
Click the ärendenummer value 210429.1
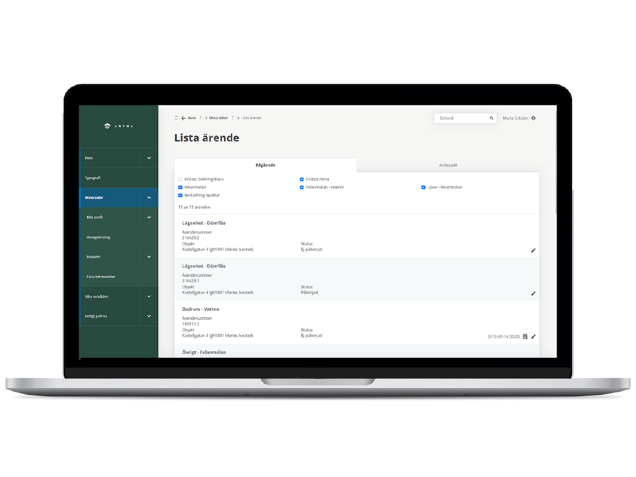click(x=191, y=281)
